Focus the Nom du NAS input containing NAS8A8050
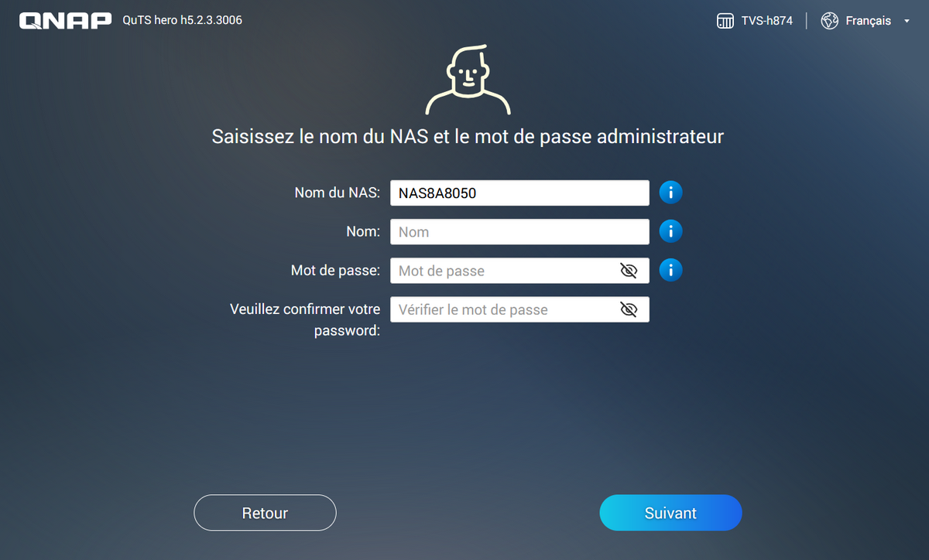The width and height of the screenshot is (929, 560). tap(519, 193)
